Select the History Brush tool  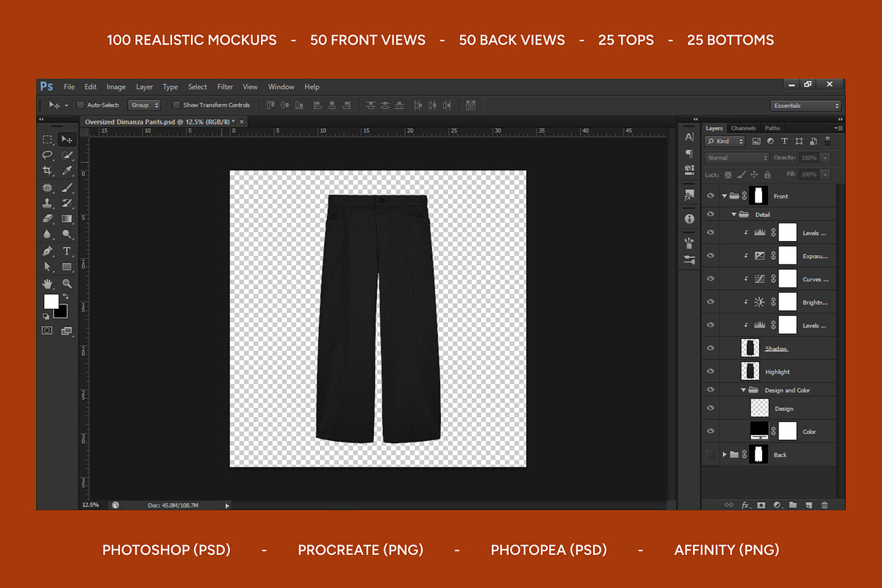[x=67, y=203]
